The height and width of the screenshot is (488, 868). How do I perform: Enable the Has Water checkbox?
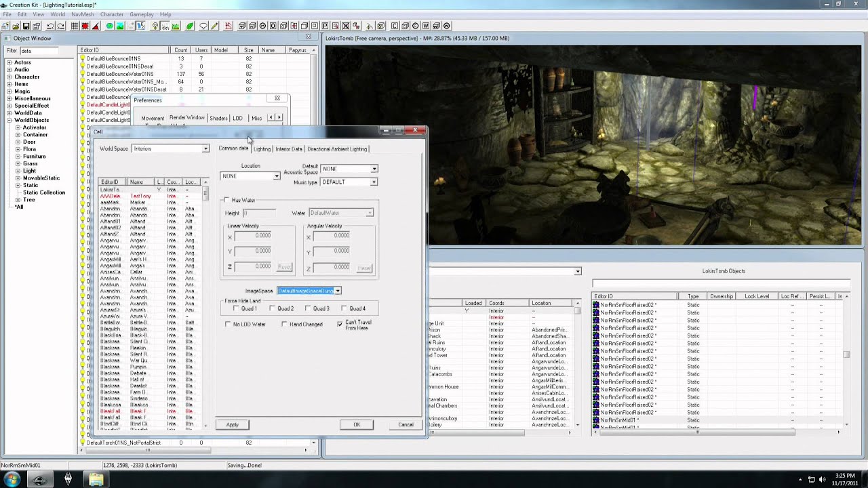coord(226,199)
